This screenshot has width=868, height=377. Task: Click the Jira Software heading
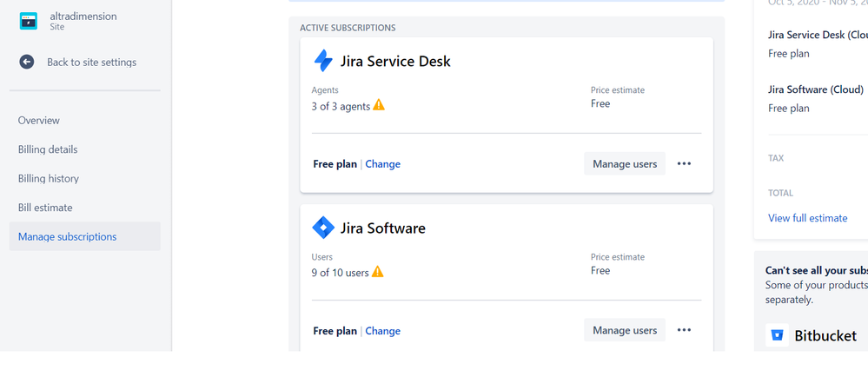[382, 228]
